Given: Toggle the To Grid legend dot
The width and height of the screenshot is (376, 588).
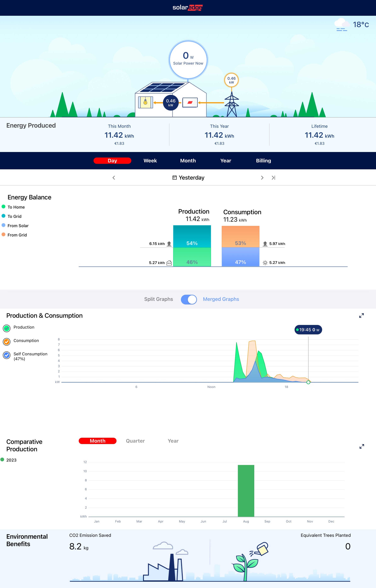Looking at the screenshot, I should [x=3, y=216].
